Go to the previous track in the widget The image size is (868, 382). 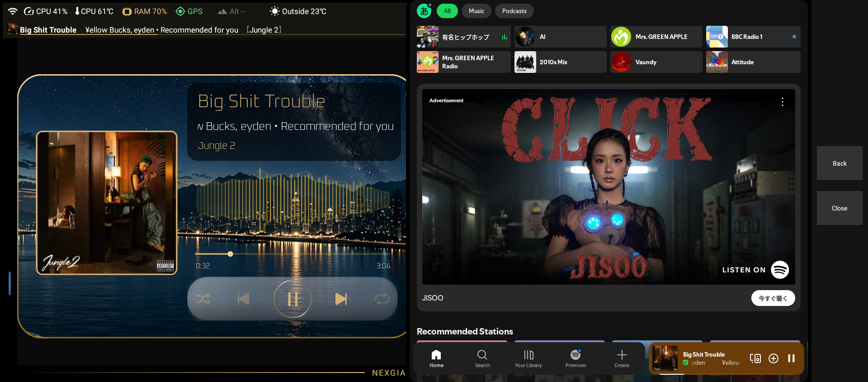pyautogui.click(x=243, y=299)
